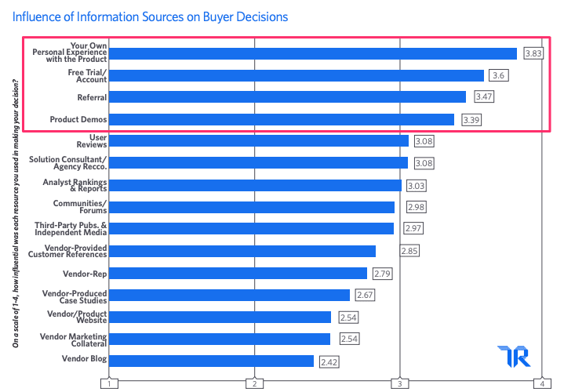Click the x-axis tick labeled 4

[x=542, y=384]
